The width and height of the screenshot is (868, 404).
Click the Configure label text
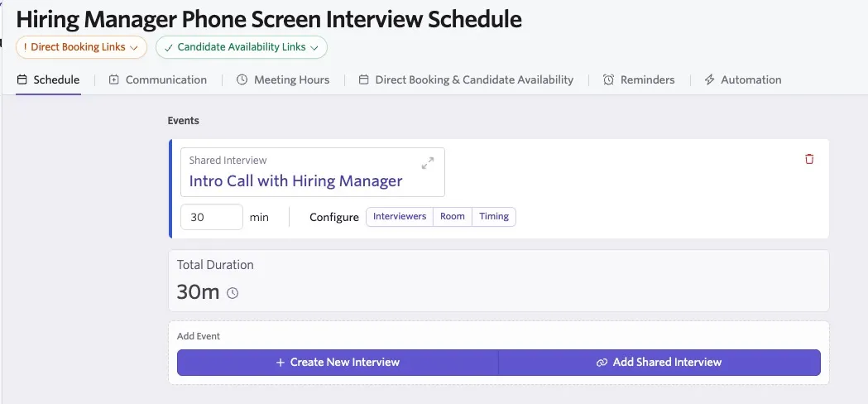point(334,217)
